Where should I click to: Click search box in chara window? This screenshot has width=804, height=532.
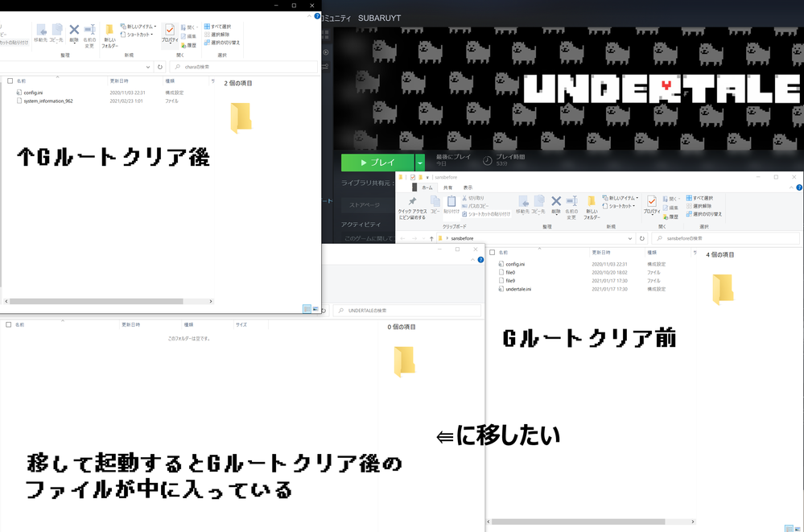243,67
